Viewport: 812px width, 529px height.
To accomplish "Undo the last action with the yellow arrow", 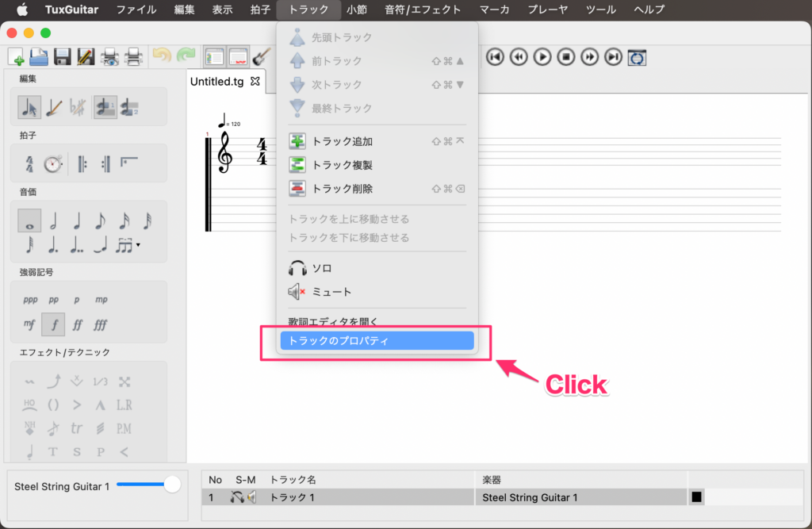I will point(162,56).
